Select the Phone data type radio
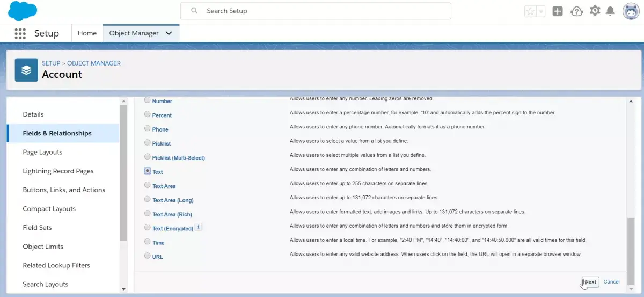644x297 pixels. 148,128
